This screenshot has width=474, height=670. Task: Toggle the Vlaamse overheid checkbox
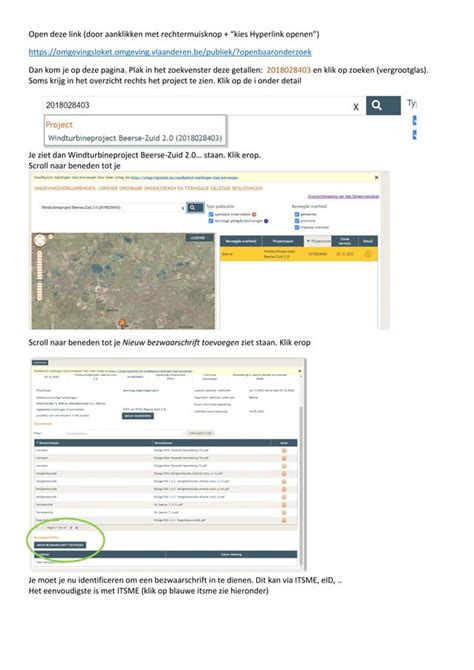297,227
